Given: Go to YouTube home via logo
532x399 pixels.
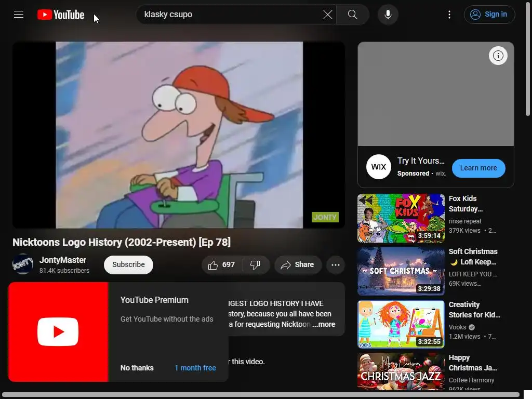Looking at the screenshot, I should coord(61,15).
